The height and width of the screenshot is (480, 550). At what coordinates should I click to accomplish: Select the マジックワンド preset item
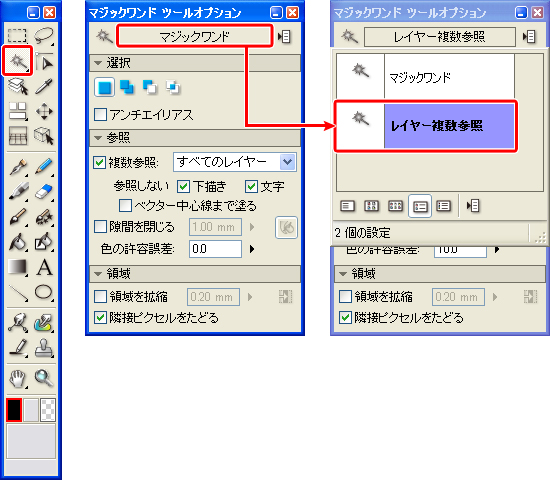[x=425, y=76]
